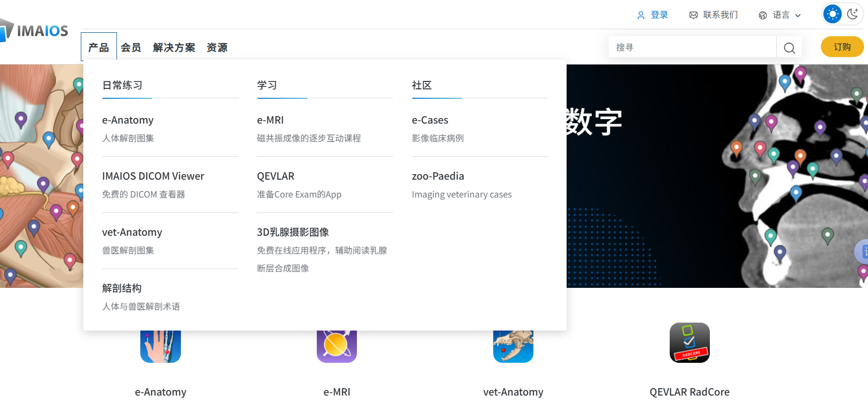Select zoo-Paedia menu entry
The image size is (868, 404).
438,176
